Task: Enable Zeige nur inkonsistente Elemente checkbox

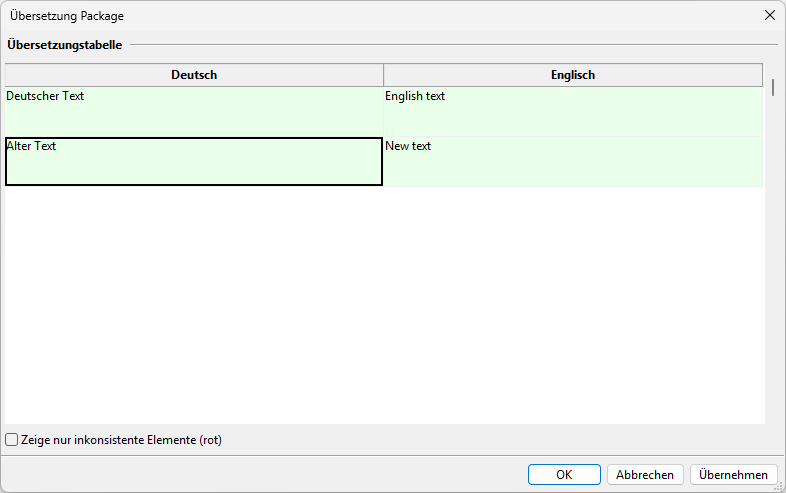Action: (12, 440)
